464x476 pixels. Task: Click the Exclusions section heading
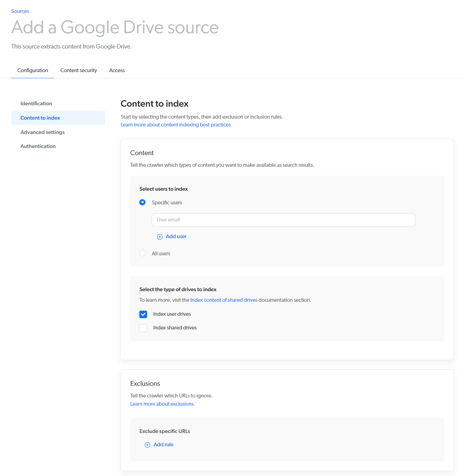[145, 383]
